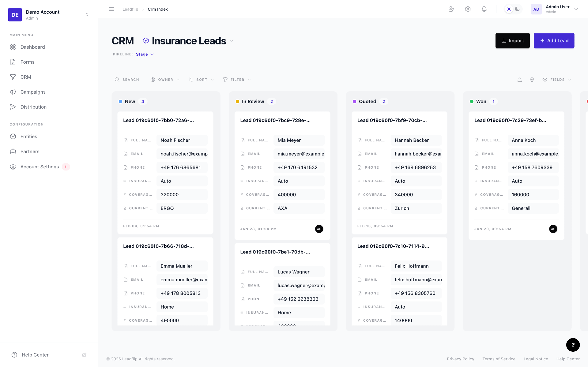Open the Dashboard menu item
The height and width of the screenshot is (367, 588).
[x=32, y=47]
